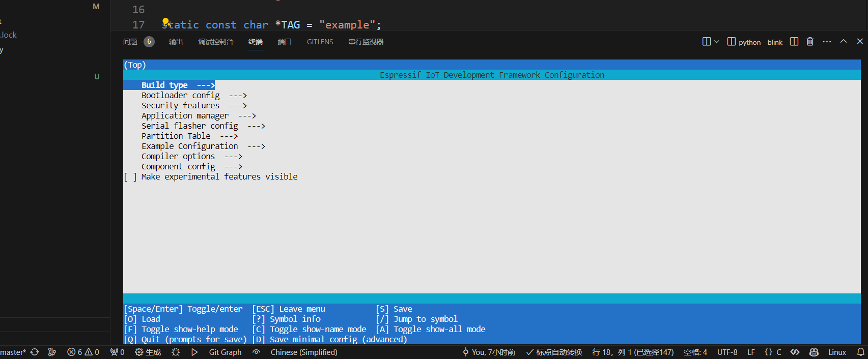Click the split terminal icon beside trash
The image size is (868, 359).
click(x=794, y=42)
